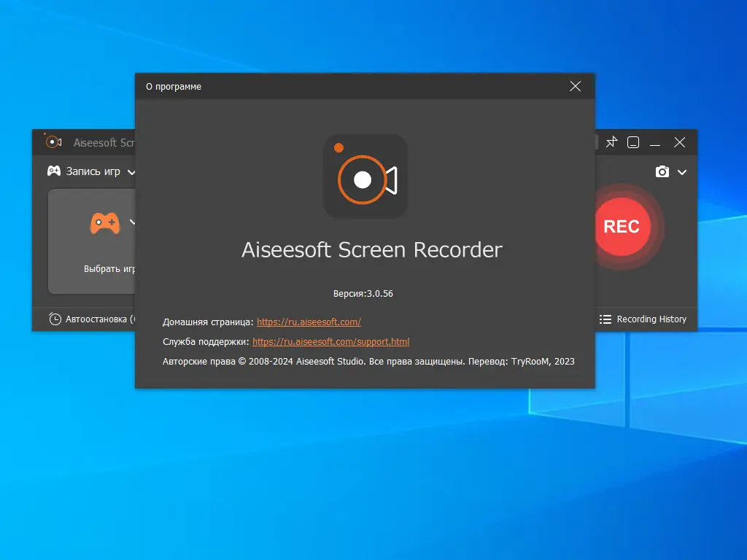Click the Aiseesoft Screen Recorder logo in dialog

365,176
